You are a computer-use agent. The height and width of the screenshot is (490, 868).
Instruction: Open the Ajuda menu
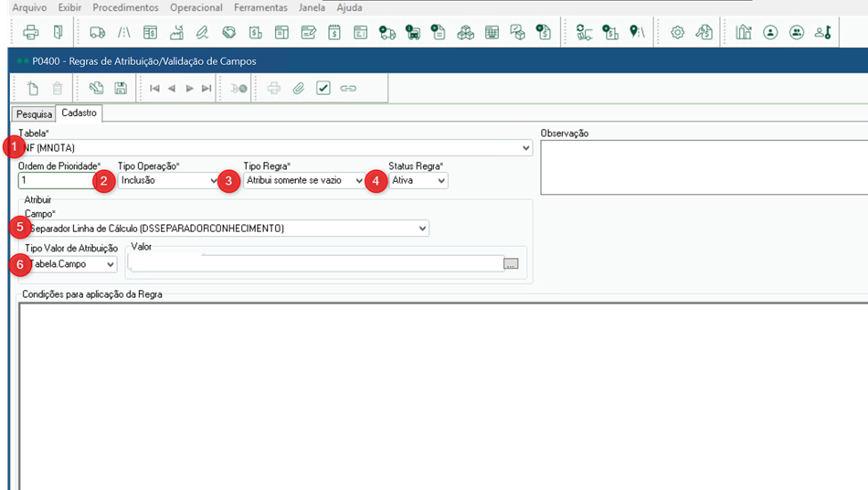tap(349, 7)
